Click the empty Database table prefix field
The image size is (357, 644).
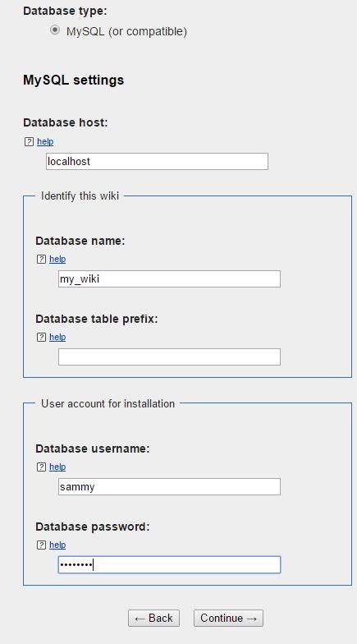[169, 356]
